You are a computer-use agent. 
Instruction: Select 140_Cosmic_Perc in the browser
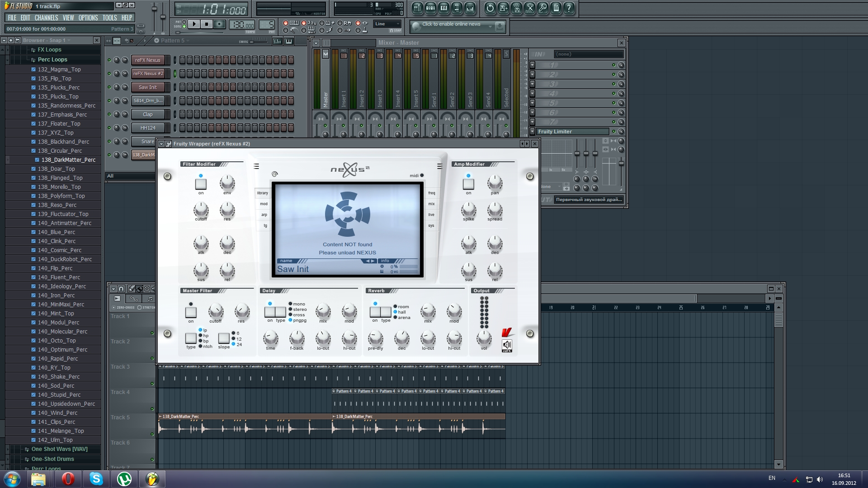[x=60, y=250]
